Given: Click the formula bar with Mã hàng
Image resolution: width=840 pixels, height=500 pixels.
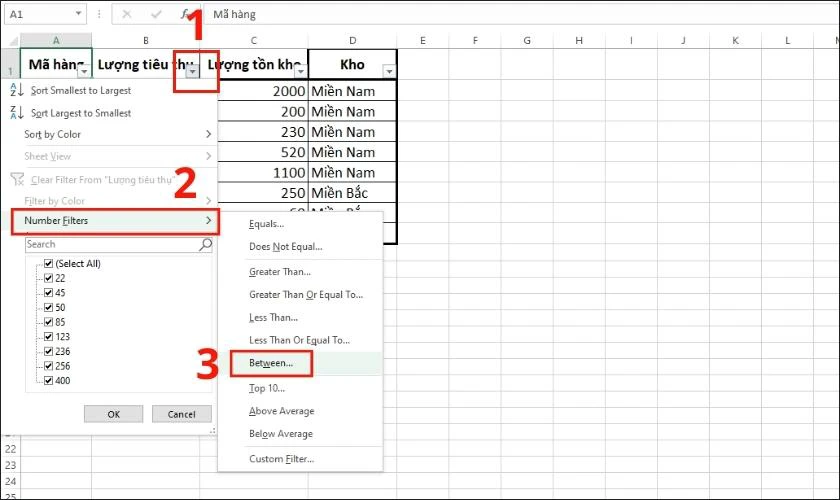Looking at the screenshot, I should pos(520,14).
